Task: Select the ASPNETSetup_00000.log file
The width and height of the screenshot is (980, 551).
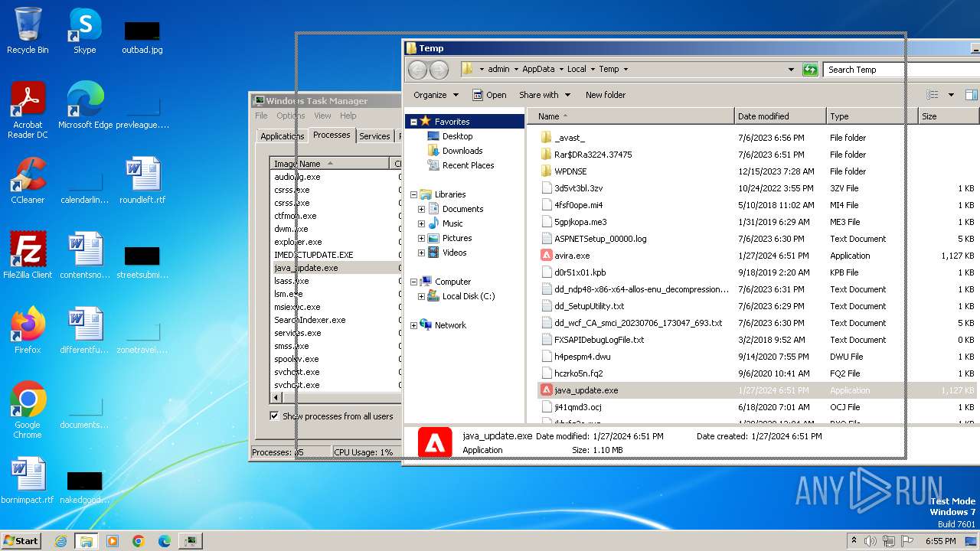Action: click(x=600, y=239)
